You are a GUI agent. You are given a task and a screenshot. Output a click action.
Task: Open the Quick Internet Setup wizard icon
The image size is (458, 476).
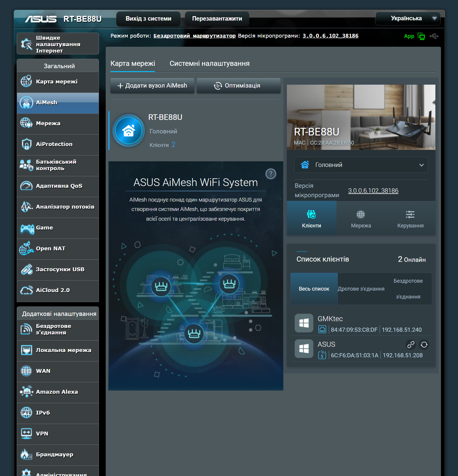[x=26, y=44]
